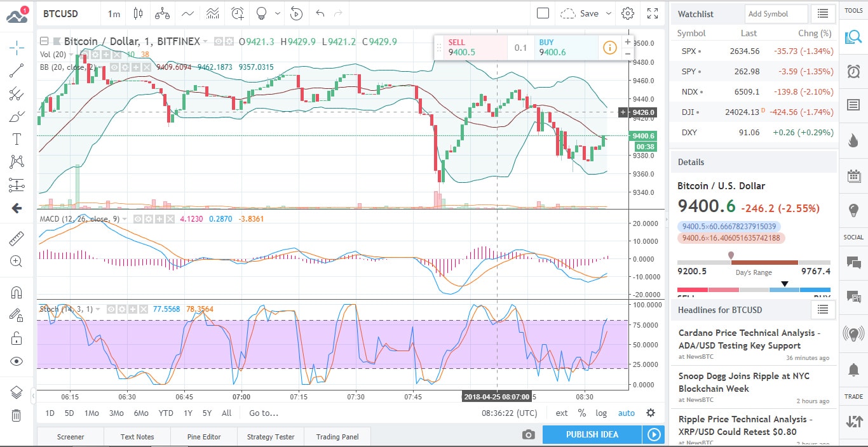Open the Indicators list from top toolbar
The width and height of the screenshot is (868, 447).
187,13
